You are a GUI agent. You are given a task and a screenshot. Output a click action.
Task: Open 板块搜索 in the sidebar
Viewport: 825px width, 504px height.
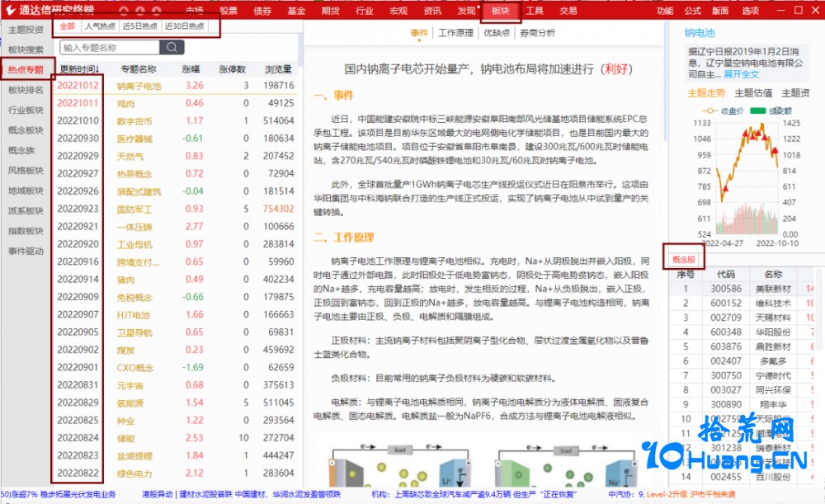point(26,49)
